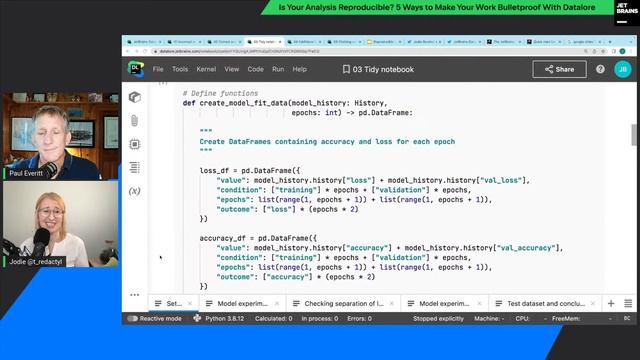Click the Python 3.8.12 kernel indicator
Viewport: 640px width, 360px height.
pos(219,318)
